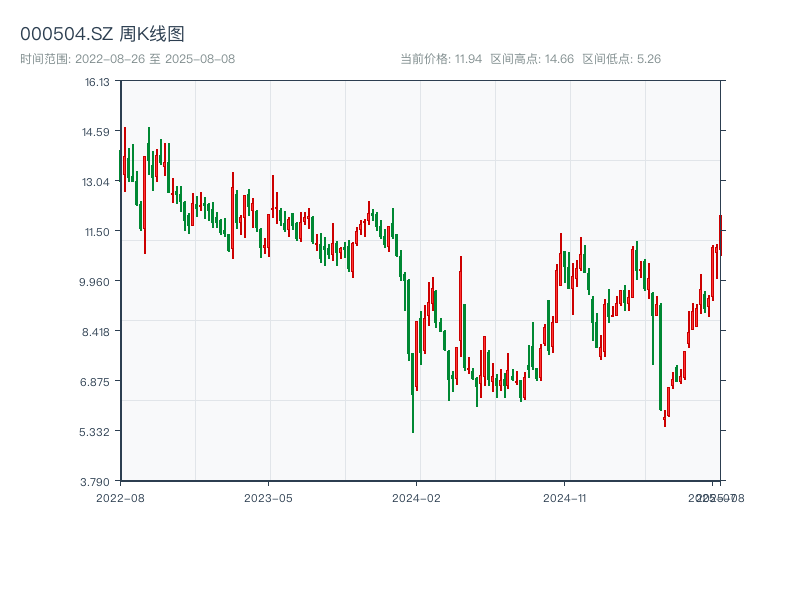Select the 时间范围 date range text
800x600 pixels.
click(128, 59)
